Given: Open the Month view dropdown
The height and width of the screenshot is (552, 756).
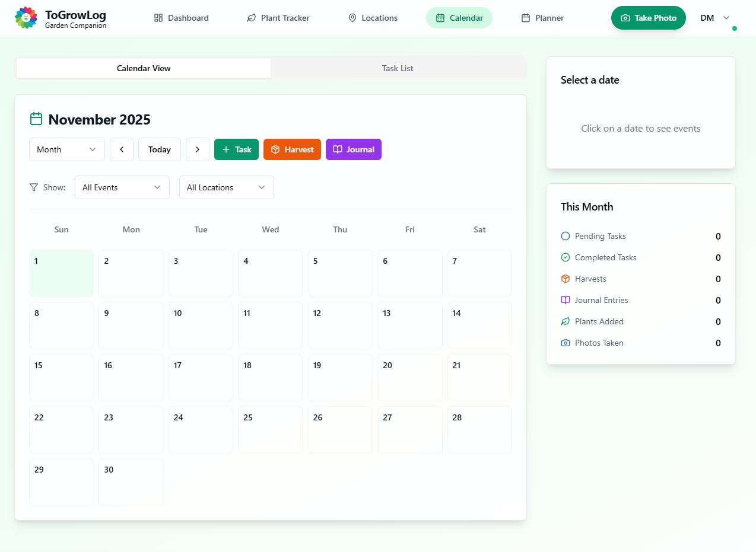Looking at the screenshot, I should (67, 149).
